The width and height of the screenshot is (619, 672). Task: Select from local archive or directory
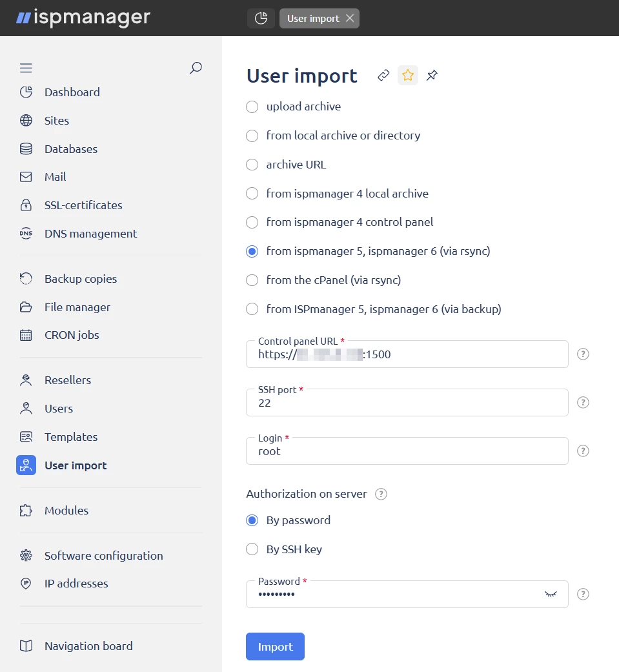click(252, 136)
